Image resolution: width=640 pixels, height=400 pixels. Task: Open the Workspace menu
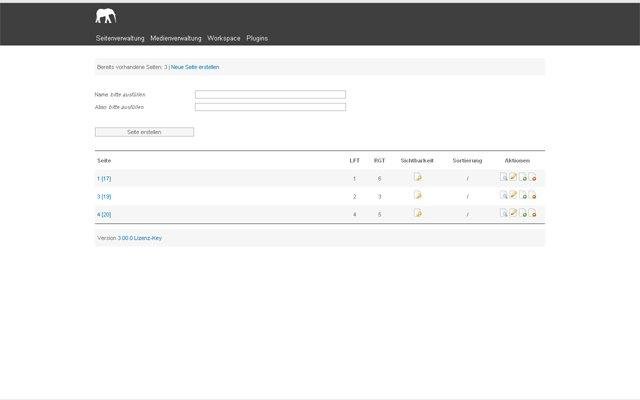pos(224,38)
